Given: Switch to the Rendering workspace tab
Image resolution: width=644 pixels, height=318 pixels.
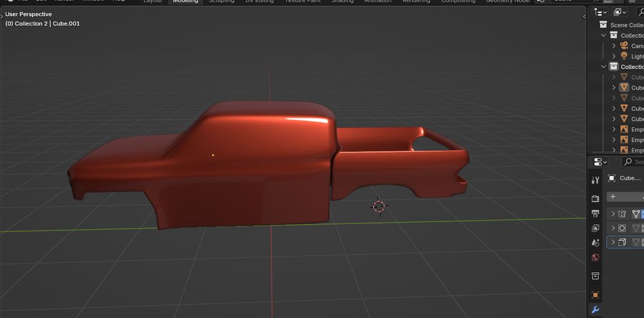Looking at the screenshot, I should click(416, 1).
